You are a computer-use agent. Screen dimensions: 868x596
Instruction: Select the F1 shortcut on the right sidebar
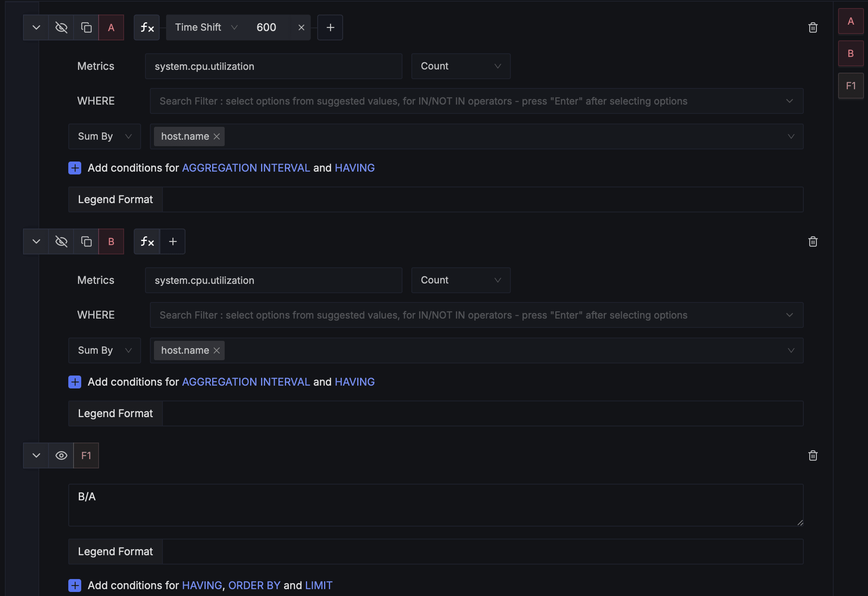tap(851, 85)
